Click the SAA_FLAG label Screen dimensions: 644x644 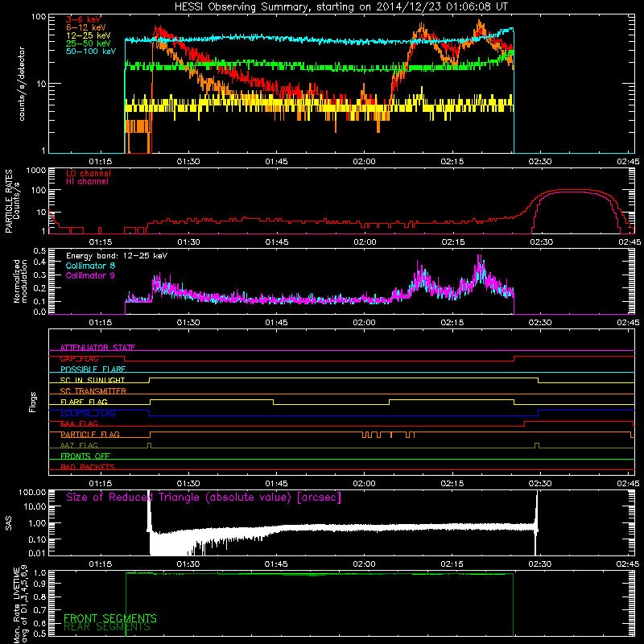point(79,423)
